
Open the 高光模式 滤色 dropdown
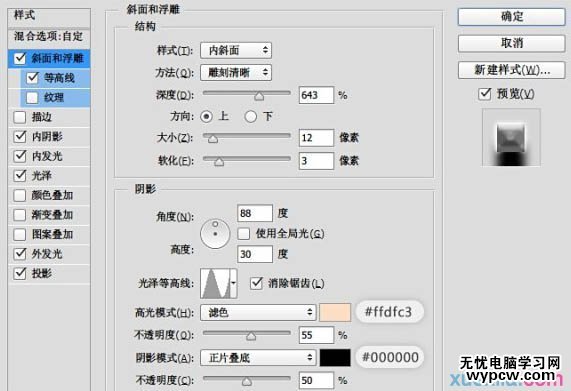click(x=257, y=312)
